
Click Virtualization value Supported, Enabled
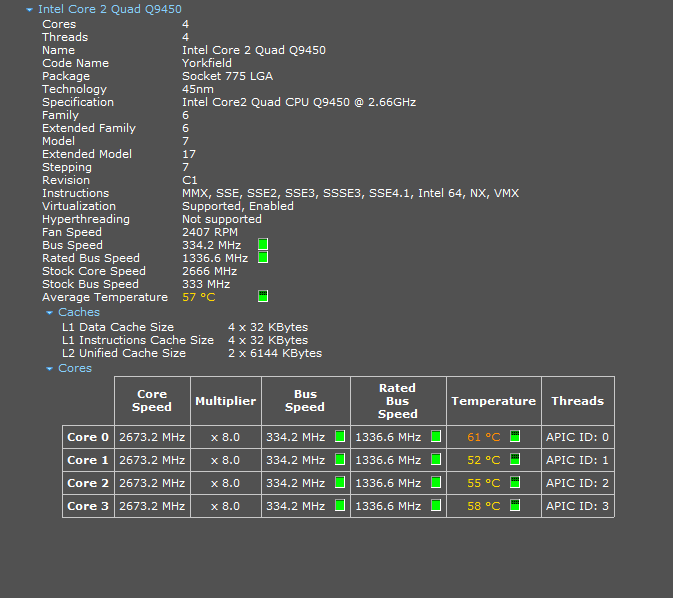click(x=238, y=206)
